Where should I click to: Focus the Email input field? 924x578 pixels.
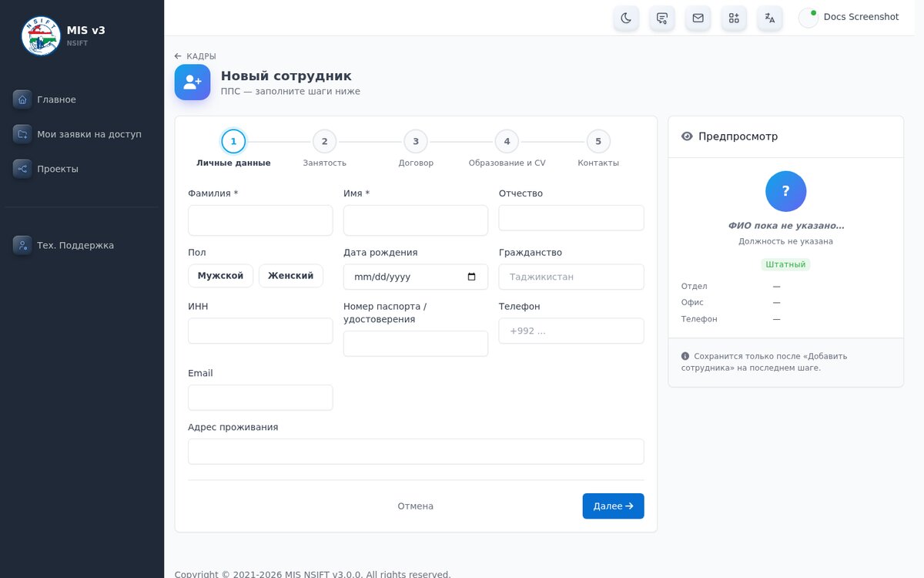[260, 398]
